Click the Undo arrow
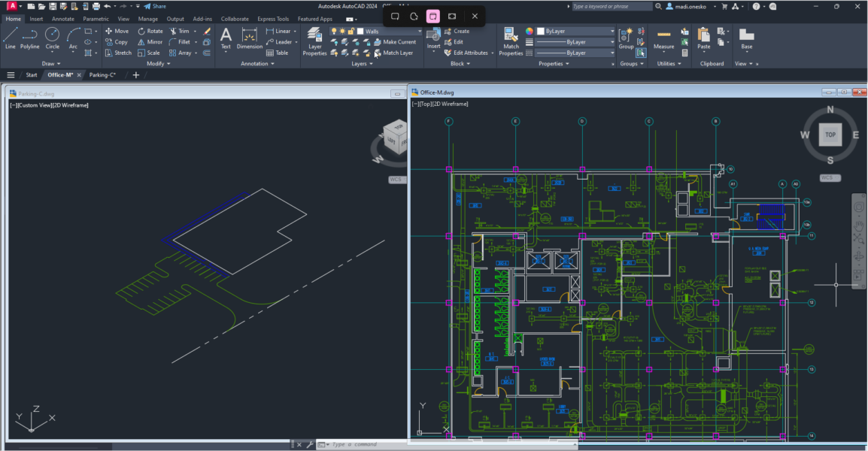Viewport: 868px width, 451px height. (x=108, y=7)
